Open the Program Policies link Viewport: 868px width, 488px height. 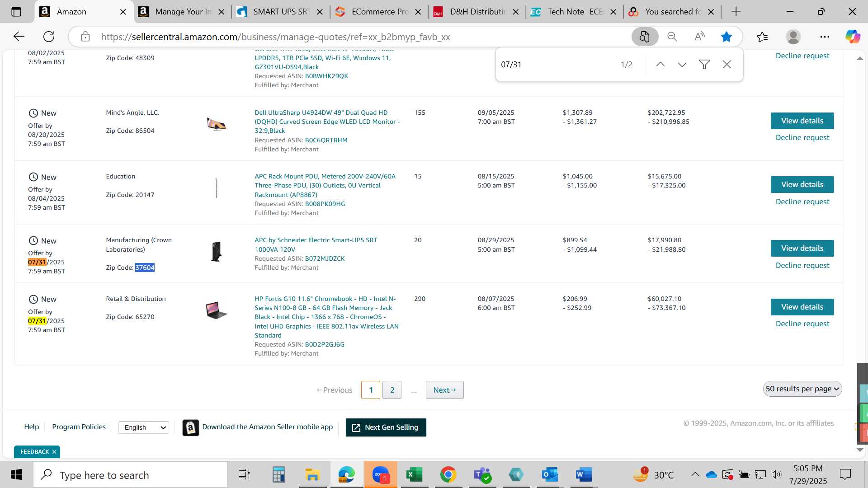(x=79, y=427)
